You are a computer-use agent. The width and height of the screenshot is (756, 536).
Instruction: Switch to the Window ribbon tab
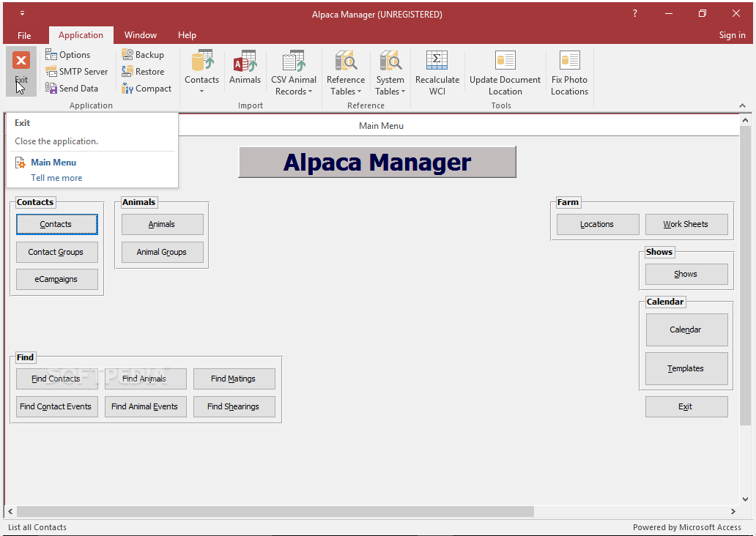click(x=141, y=34)
